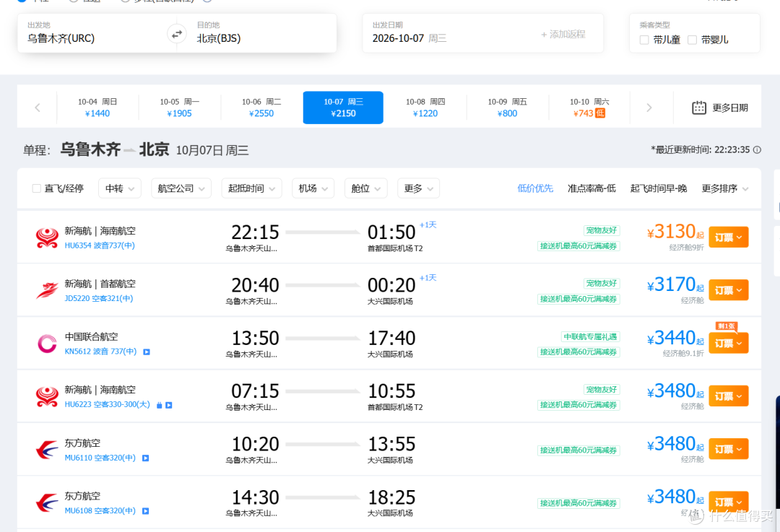The image size is (780, 532).
Task: Click 更多日期 label
Action: click(x=729, y=108)
